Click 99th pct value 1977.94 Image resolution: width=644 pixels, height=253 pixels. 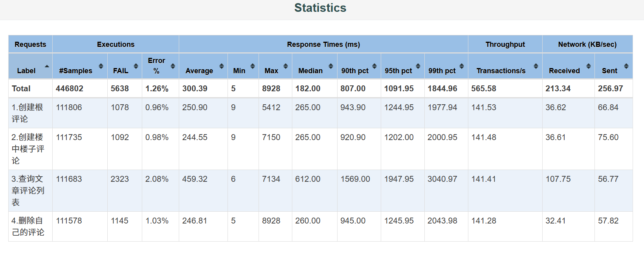click(442, 107)
